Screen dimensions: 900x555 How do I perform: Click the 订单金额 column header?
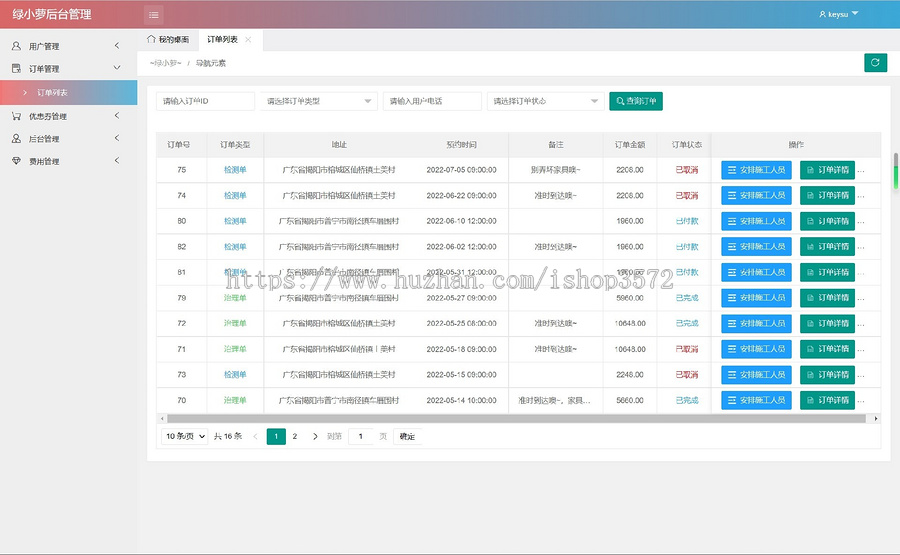(630, 145)
